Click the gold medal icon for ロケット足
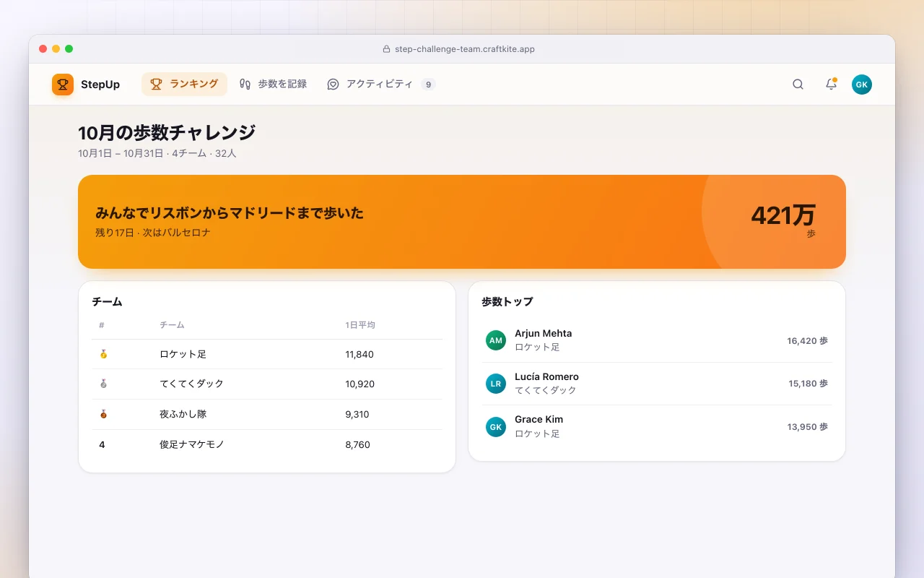The height and width of the screenshot is (578, 924). tap(103, 354)
